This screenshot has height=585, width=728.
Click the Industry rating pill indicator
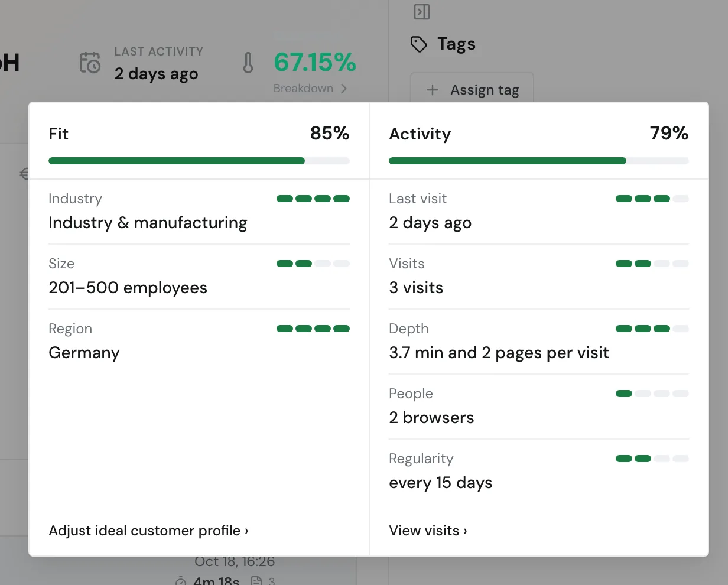(x=313, y=199)
